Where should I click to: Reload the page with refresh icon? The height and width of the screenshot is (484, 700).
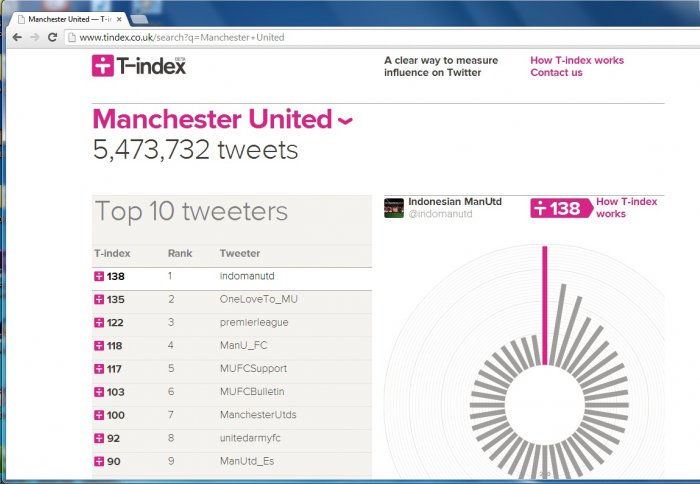point(53,37)
